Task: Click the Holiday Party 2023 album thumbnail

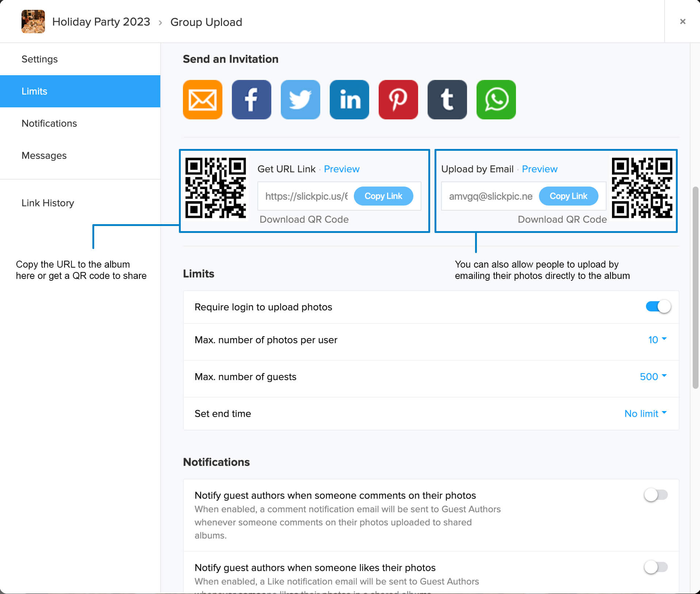Action: click(x=33, y=22)
